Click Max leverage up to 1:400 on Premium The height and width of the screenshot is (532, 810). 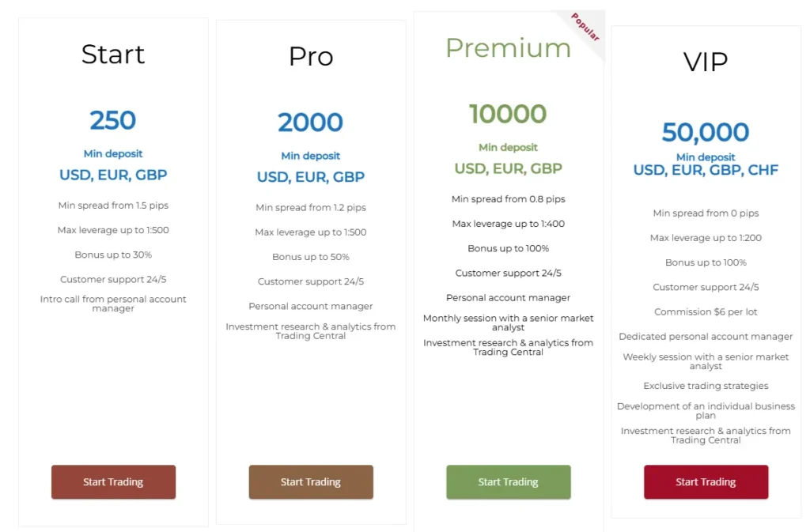(508, 223)
